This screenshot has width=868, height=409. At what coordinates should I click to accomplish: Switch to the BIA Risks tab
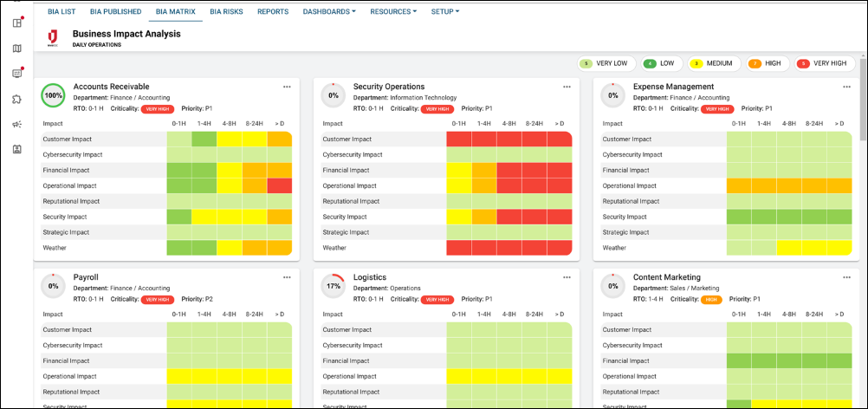[226, 12]
